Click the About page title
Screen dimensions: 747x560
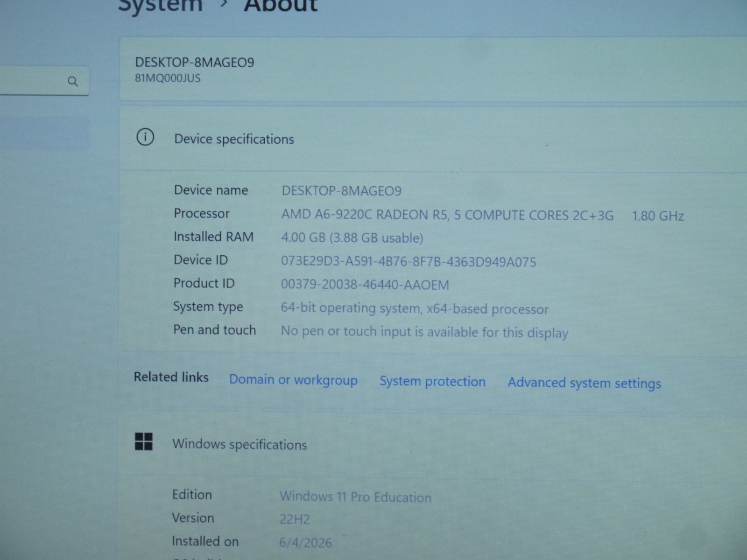point(281,6)
